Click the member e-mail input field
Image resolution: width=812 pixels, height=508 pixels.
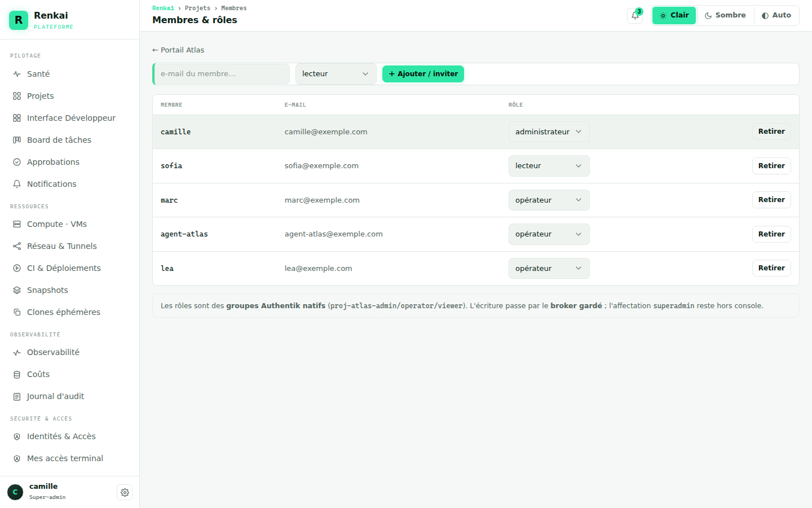coord(222,74)
